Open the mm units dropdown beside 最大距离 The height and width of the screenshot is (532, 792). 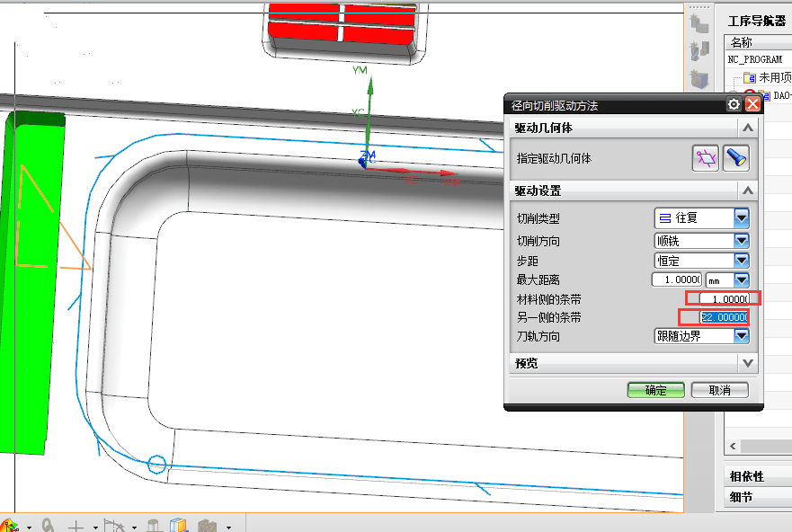743,279
